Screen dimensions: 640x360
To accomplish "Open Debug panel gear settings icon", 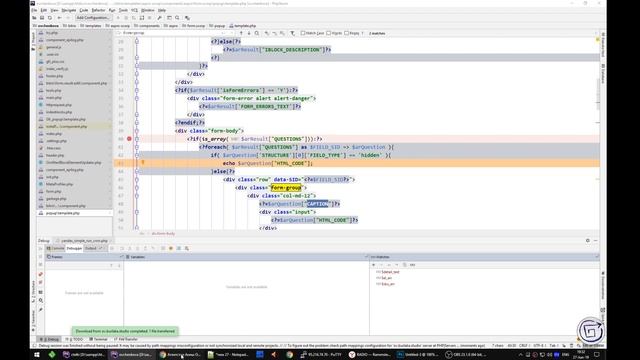I will click(x=588, y=241).
